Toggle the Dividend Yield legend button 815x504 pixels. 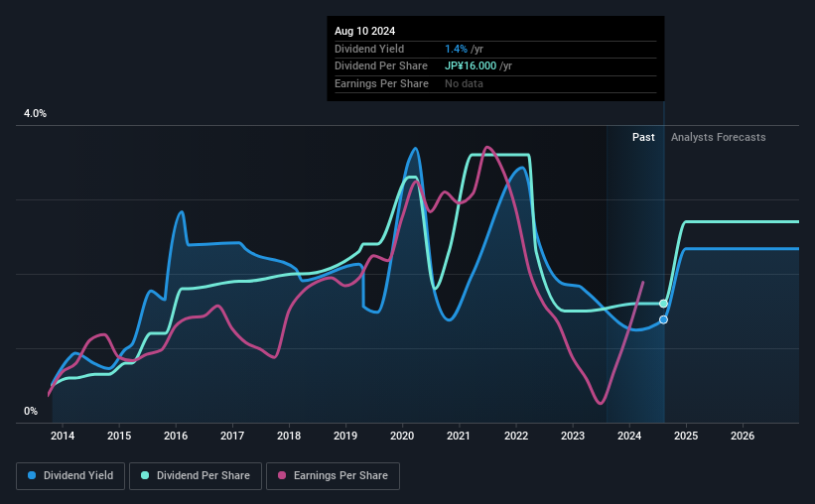[x=70, y=476]
